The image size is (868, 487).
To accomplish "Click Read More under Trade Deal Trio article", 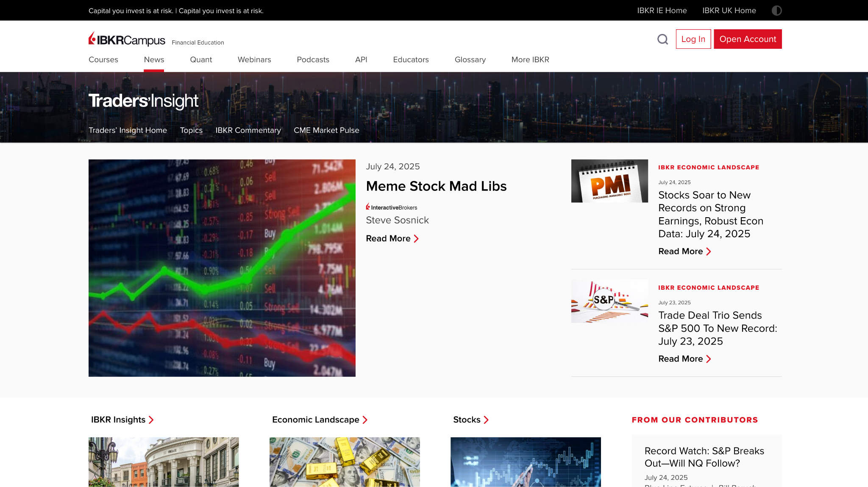I will tap(684, 359).
